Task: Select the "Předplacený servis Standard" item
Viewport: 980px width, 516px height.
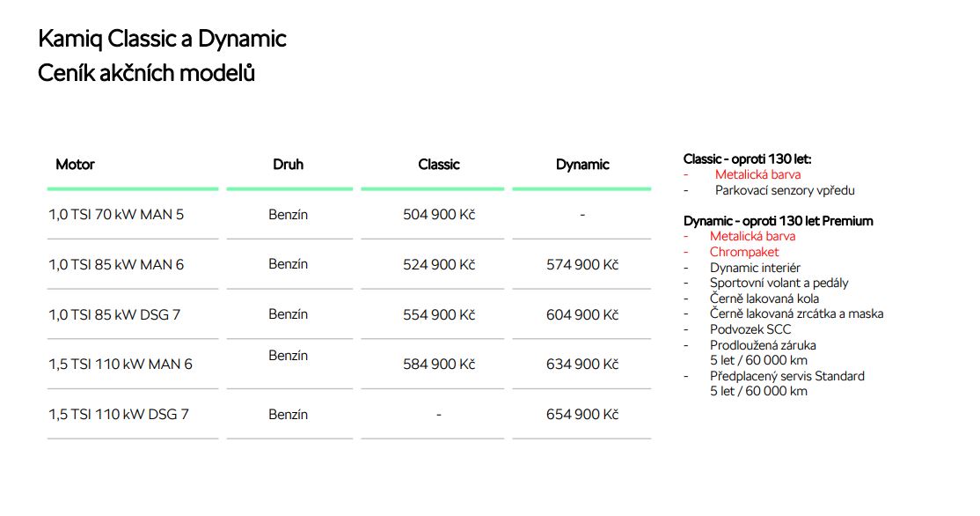Action: pyautogui.click(x=786, y=376)
